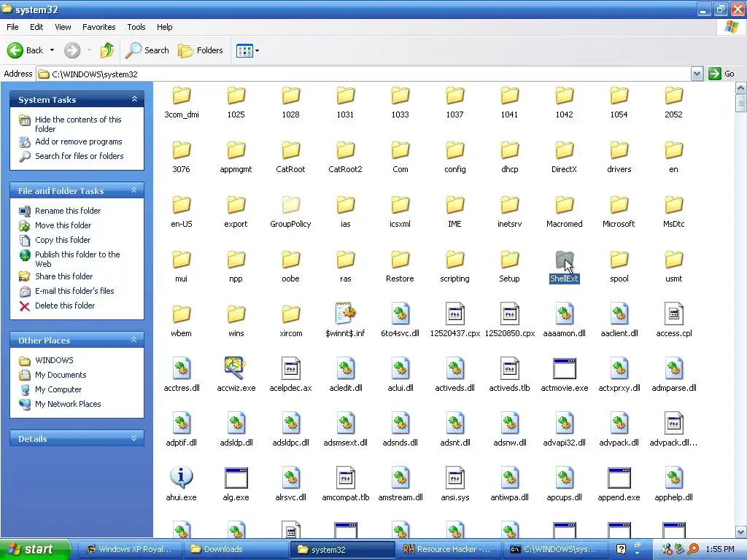
Task: Select the access.cpl control panel file
Action: click(673, 322)
